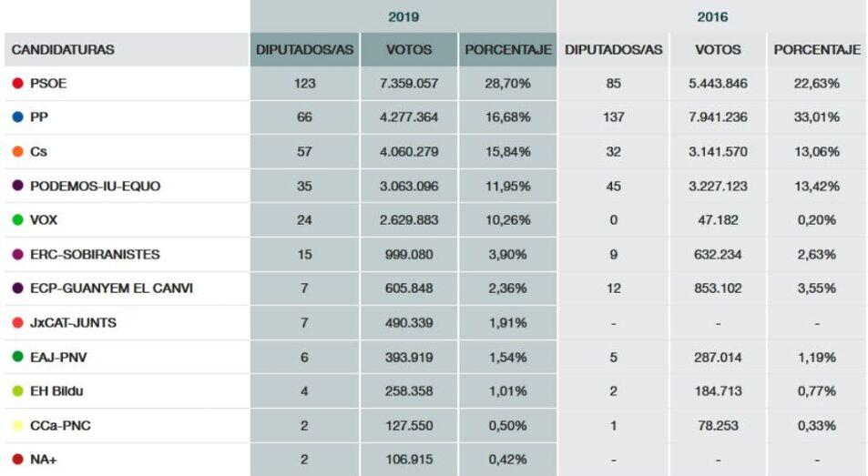Click the green dot beside VOX
Viewport: 868px width, 476px height.
(17, 220)
